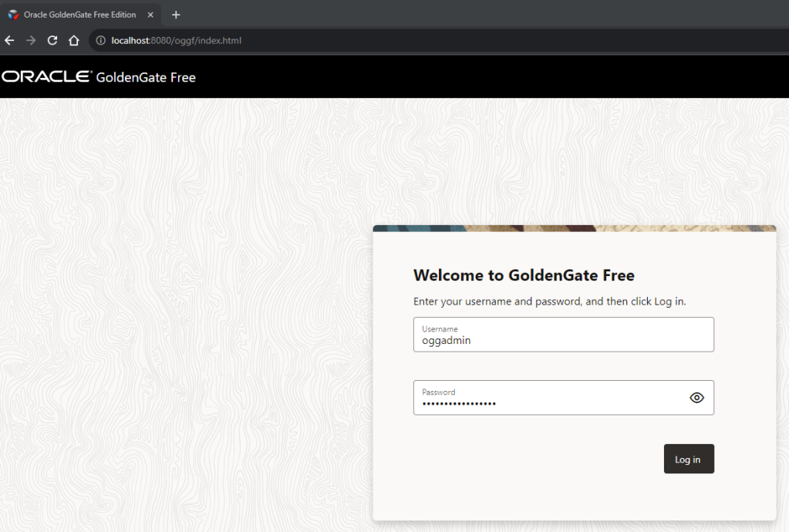789x532 pixels.
Task: Click the login instructions text
Action: (x=549, y=301)
